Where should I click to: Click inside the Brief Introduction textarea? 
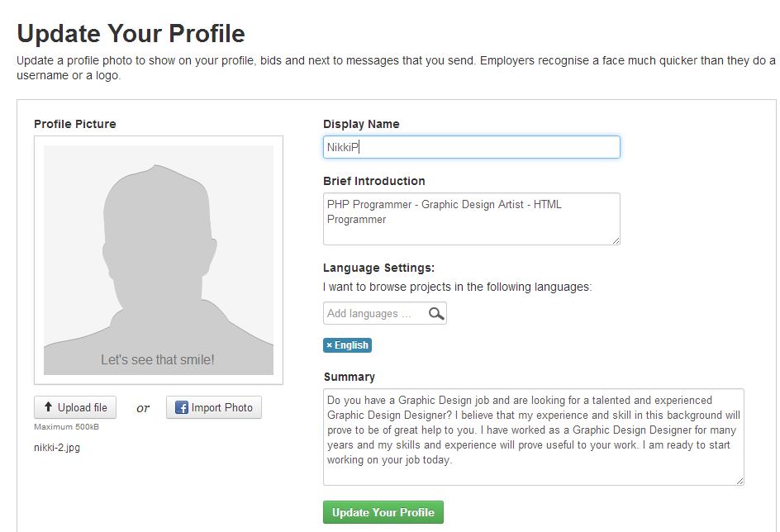pos(472,219)
